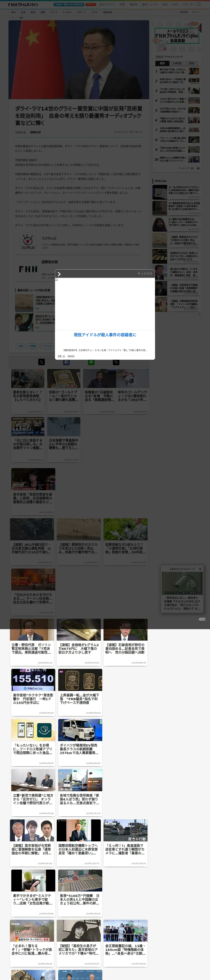Click the FNNプライムオンライン logo

pos(23,5)
